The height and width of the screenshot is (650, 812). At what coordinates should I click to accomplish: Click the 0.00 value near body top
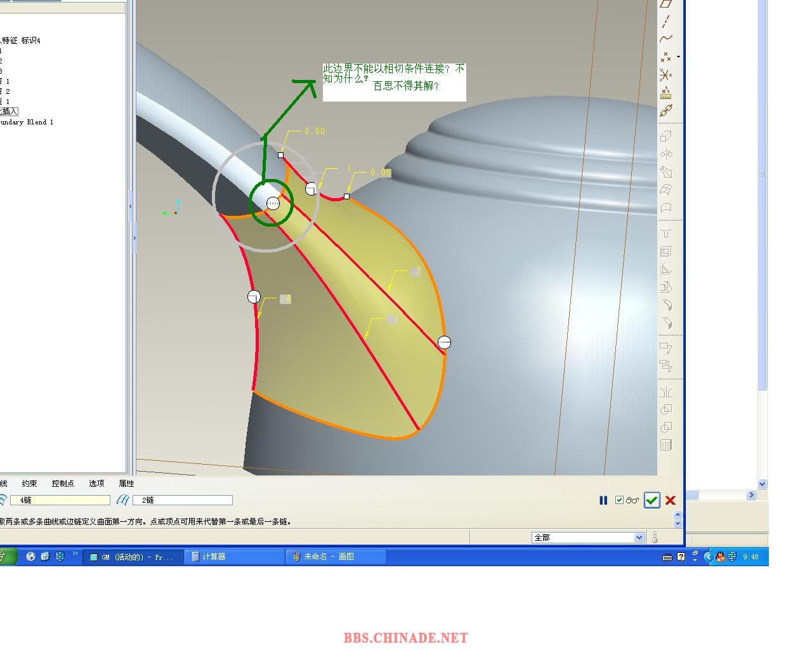381,173
